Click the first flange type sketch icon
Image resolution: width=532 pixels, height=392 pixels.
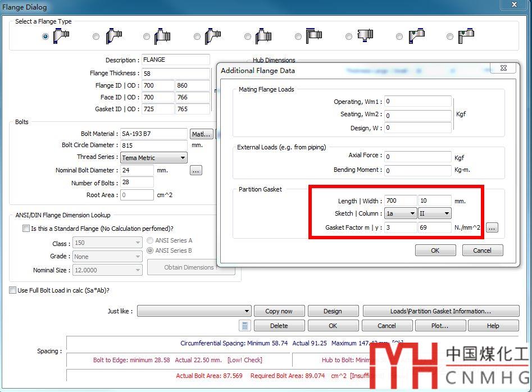tap(61, 36)
